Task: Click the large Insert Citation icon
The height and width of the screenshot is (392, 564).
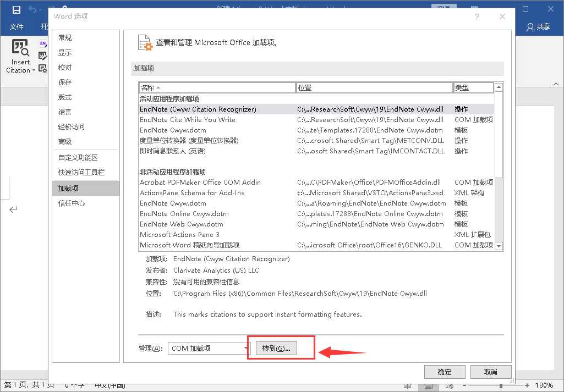Action: (20, 48)
